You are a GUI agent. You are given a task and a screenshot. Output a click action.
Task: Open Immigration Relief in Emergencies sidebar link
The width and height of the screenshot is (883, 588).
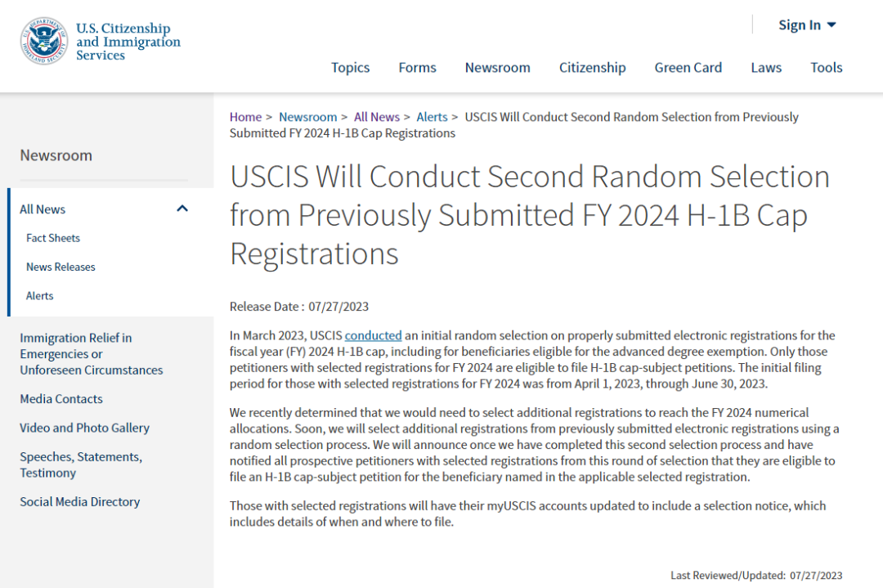[x=92, y=354]
